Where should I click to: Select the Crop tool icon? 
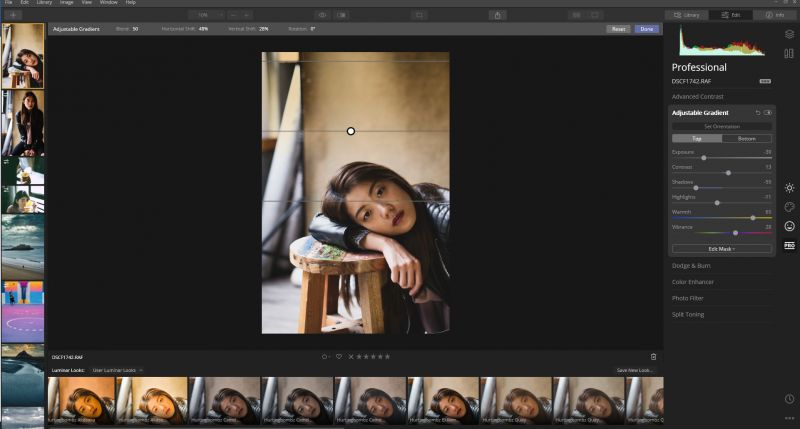point(419,15)
